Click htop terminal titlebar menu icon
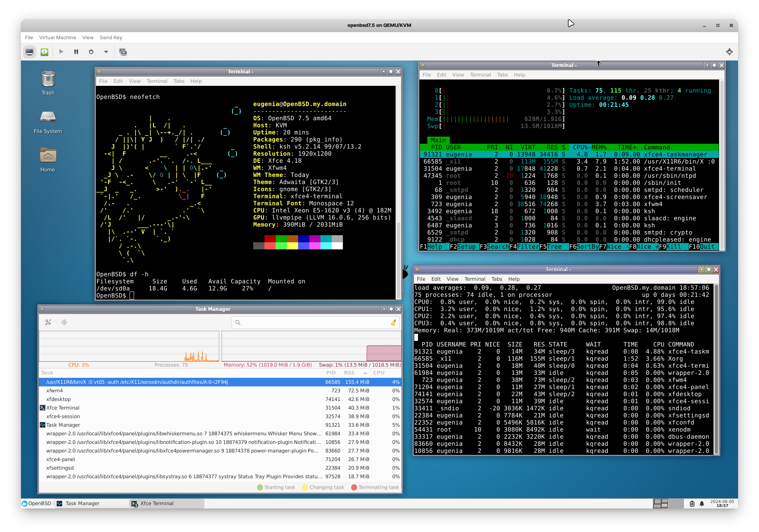This screenshot has width=759, height=532. click(423, 65)
